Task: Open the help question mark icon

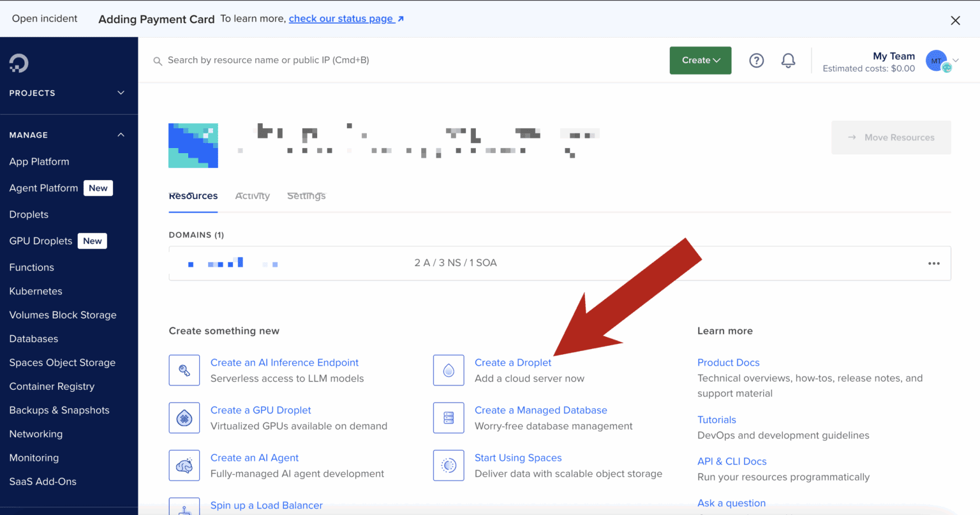Action: click(x=756, y=60)
